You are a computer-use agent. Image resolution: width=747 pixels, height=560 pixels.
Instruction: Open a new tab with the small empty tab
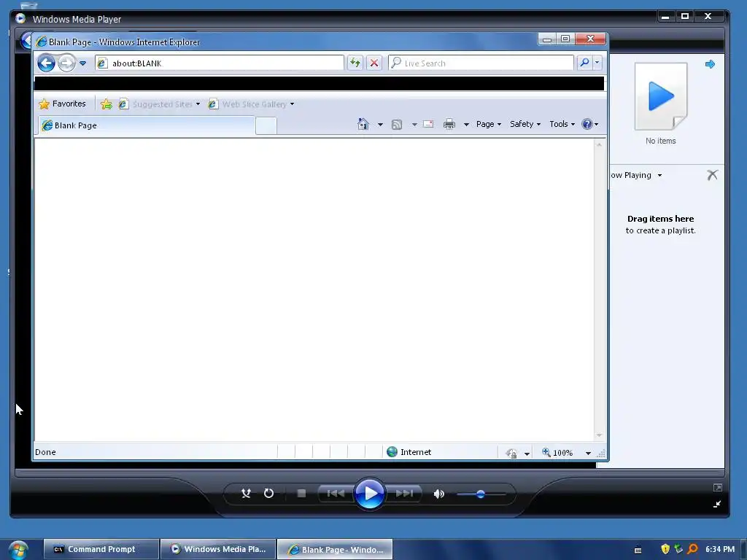(266, 125)
